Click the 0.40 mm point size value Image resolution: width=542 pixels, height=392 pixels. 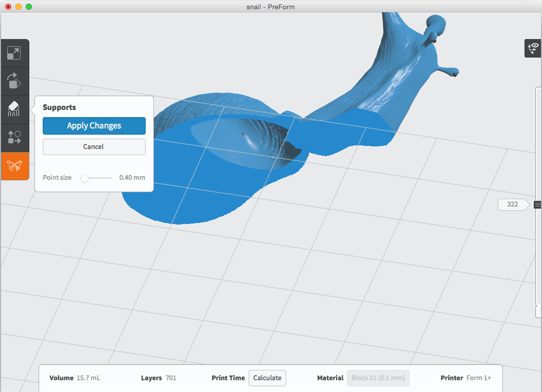coord(132,178)
